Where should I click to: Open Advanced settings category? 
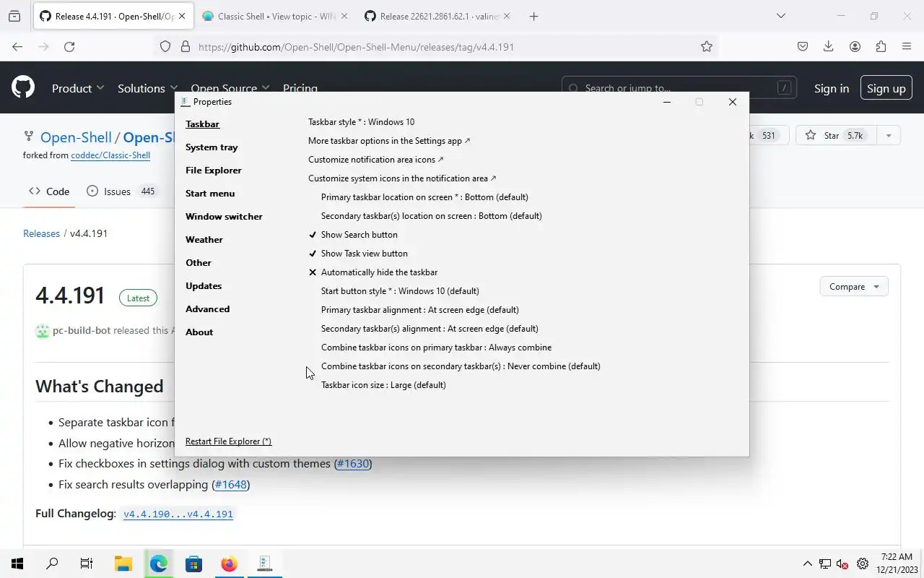[x=207, y=309]
